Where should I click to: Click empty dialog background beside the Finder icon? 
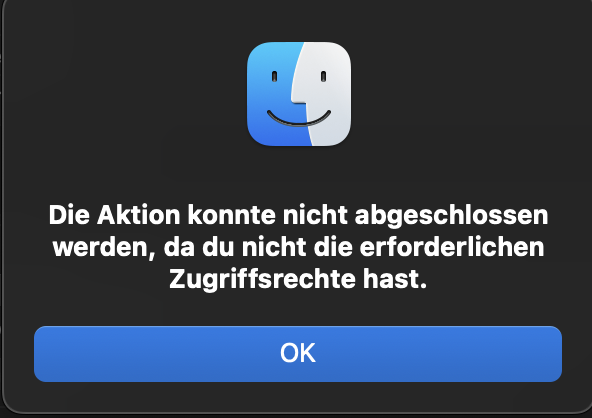[x=453, y=94]
